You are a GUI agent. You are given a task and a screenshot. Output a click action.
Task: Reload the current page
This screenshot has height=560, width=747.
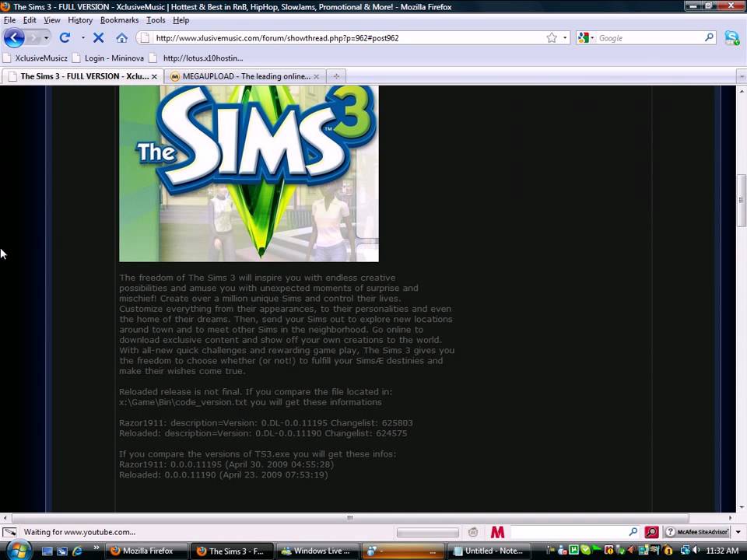click(x=65, y=37)
